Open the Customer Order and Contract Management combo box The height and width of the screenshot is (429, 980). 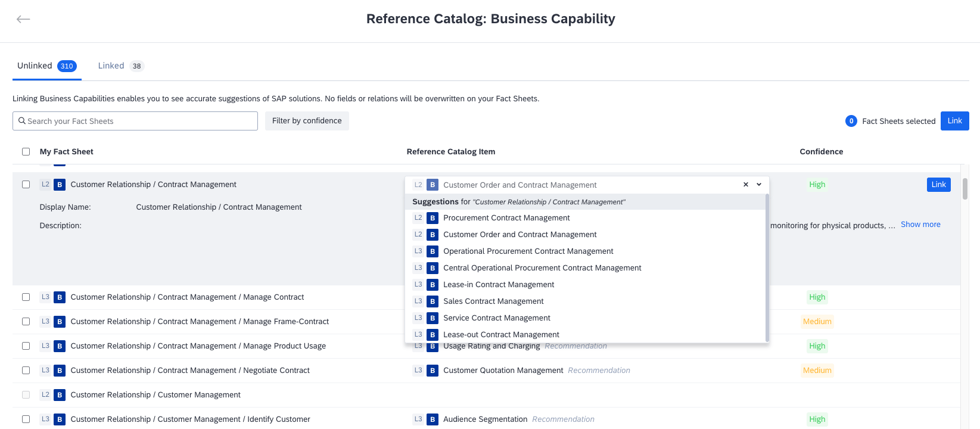(587, 185)
